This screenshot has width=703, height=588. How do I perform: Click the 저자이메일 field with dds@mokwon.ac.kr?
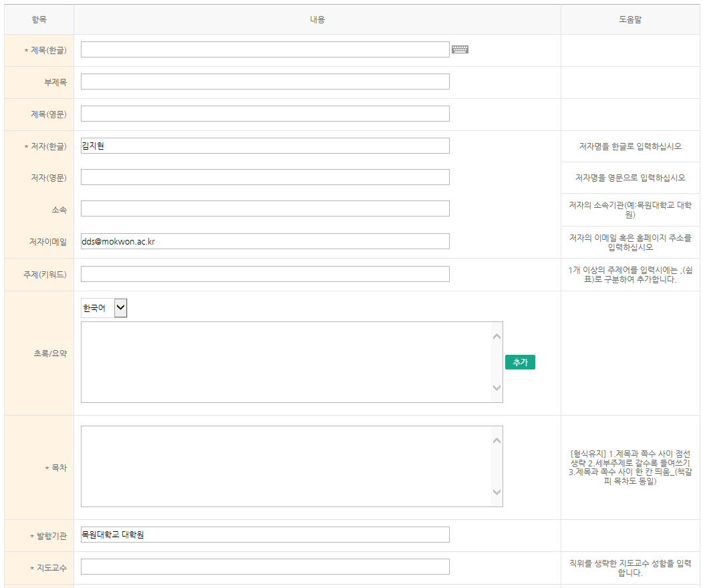pos(265,241)
